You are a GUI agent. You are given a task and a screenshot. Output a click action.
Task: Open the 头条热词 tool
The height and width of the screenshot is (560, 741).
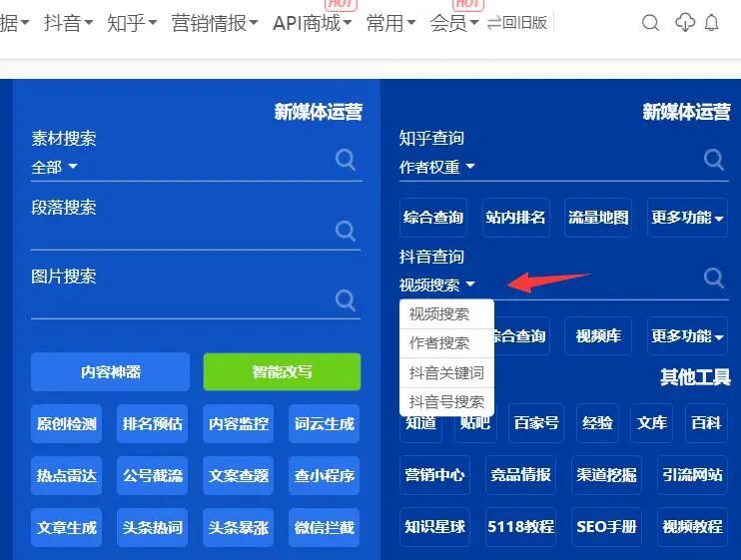(152, 527)
